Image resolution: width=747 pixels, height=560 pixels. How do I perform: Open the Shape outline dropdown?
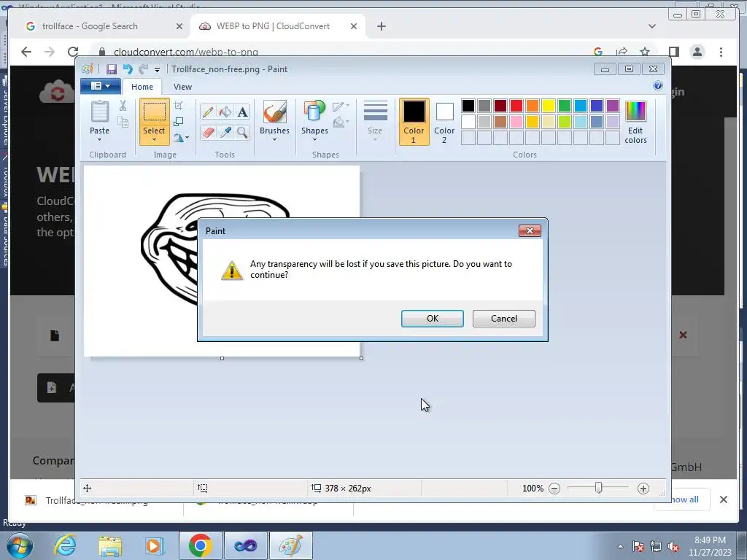coord(341,106)
